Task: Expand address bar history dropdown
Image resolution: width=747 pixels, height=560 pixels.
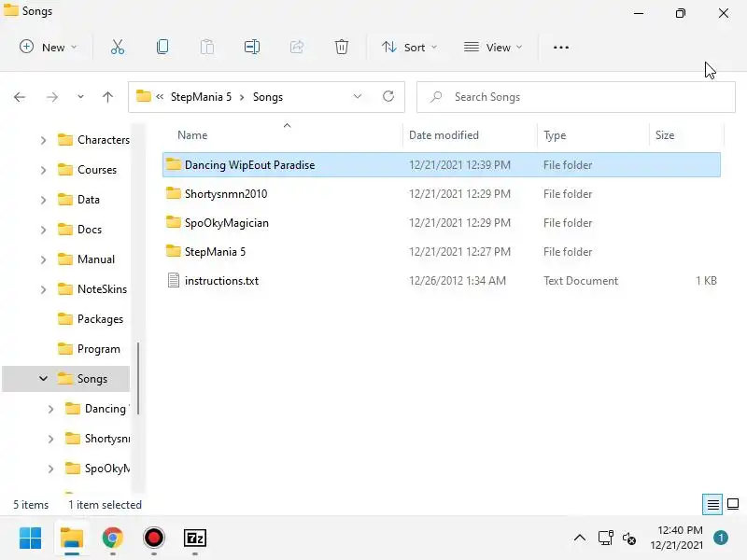Action: click(x=358, y=97)
